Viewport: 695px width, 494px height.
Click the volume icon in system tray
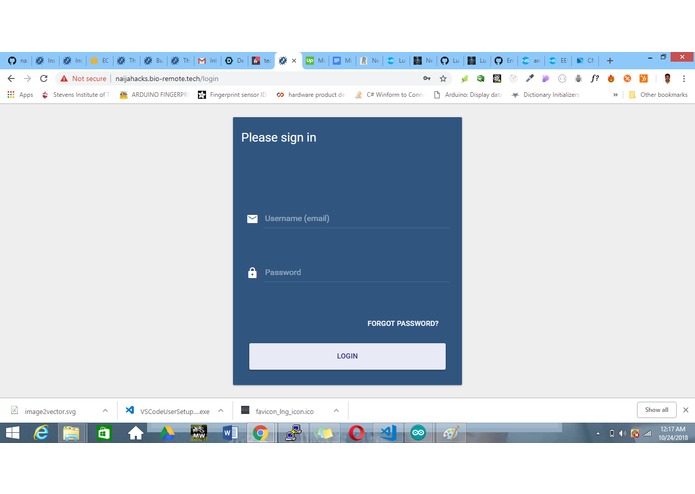click(622, 433)
